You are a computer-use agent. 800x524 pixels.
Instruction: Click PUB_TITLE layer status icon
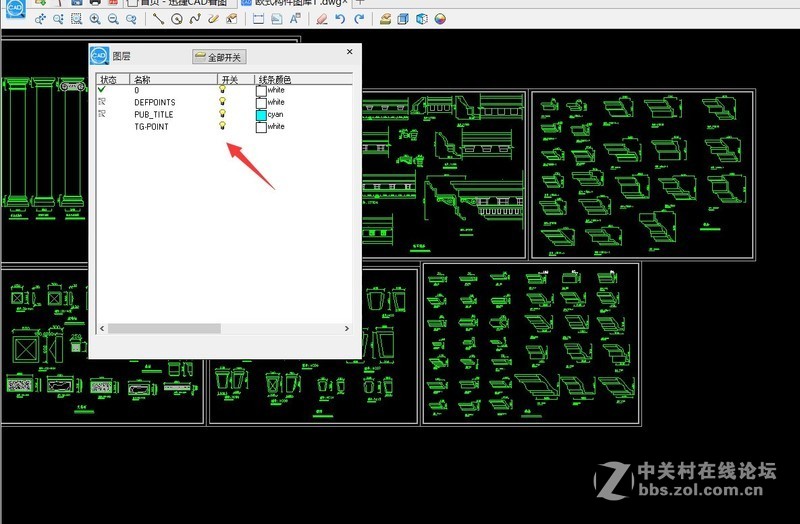tap(102, 113)
